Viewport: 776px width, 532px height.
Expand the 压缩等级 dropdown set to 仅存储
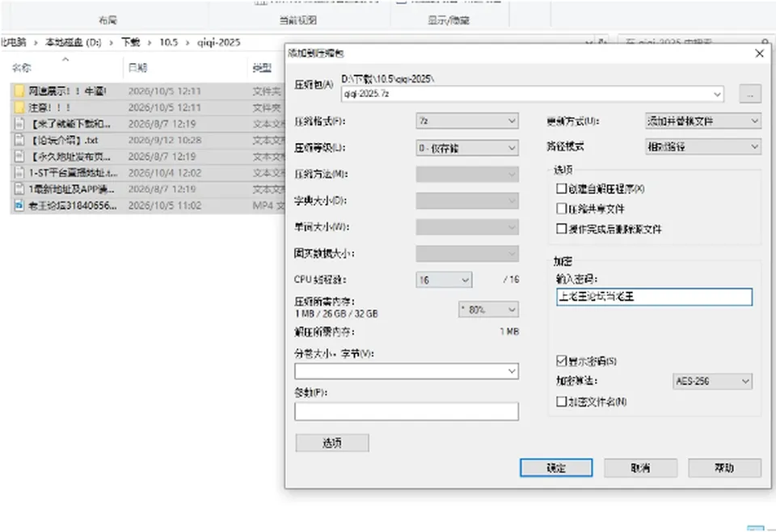tap(467, 148)
